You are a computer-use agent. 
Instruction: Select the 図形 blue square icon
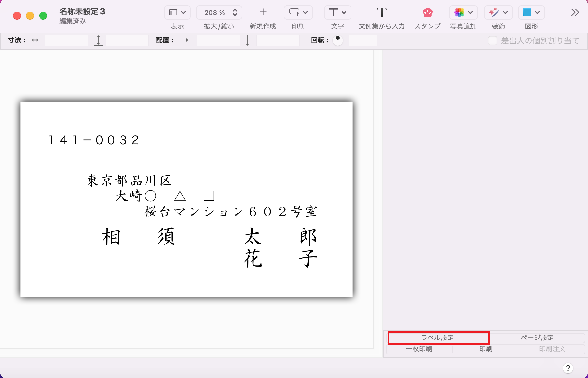click(527, 12)
